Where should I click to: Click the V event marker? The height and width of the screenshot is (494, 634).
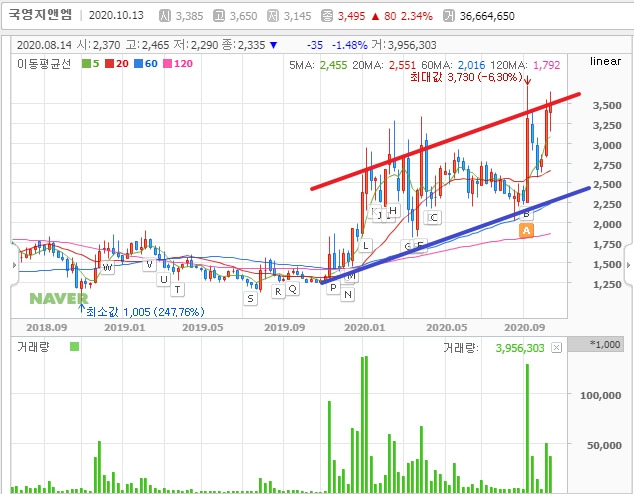coord(150,265)
